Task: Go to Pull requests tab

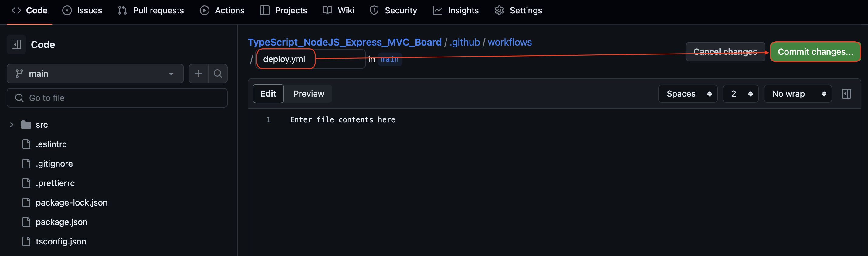Action: (x=151, y=10)
